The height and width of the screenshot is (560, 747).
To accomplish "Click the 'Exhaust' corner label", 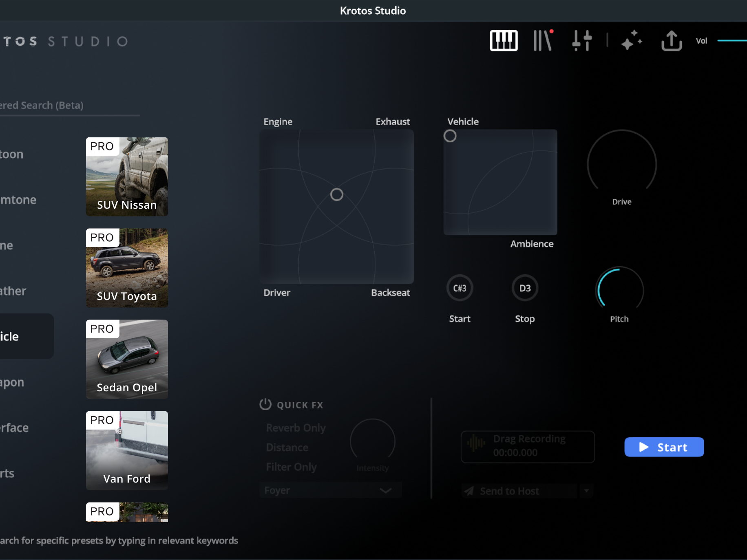I will [x=393, y=121].
